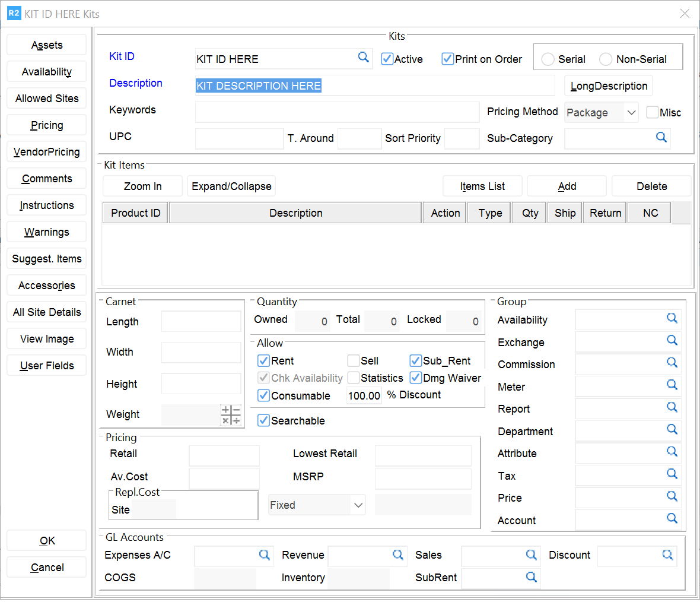Click the Add button in Kit Items
The width and height of the screenshot is (700, 602).
pos(567,186)
